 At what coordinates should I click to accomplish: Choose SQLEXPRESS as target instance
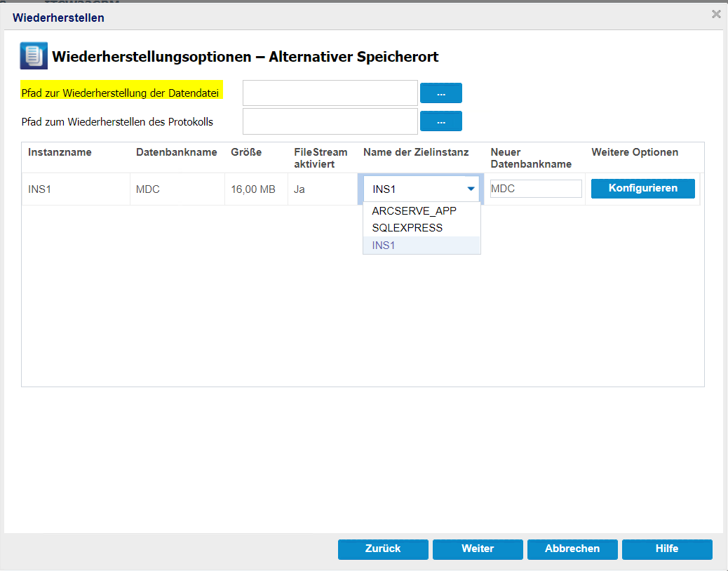tap(407, 228)
